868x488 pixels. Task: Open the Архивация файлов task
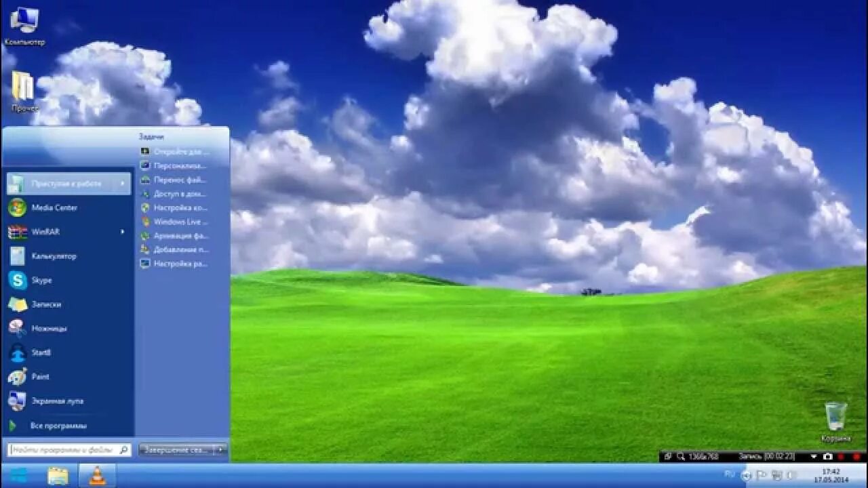coord(174,236)
